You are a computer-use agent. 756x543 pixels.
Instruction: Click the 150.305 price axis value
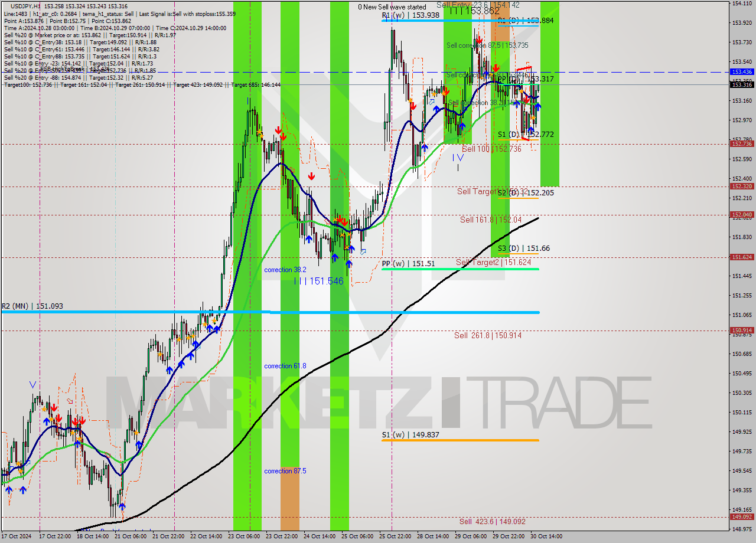(x=742, y=393)
